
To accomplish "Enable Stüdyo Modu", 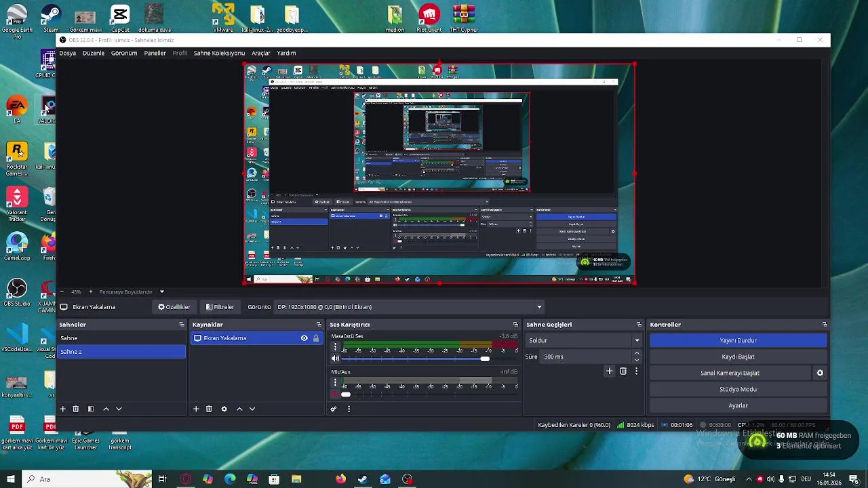I will (x=738, y=389).
